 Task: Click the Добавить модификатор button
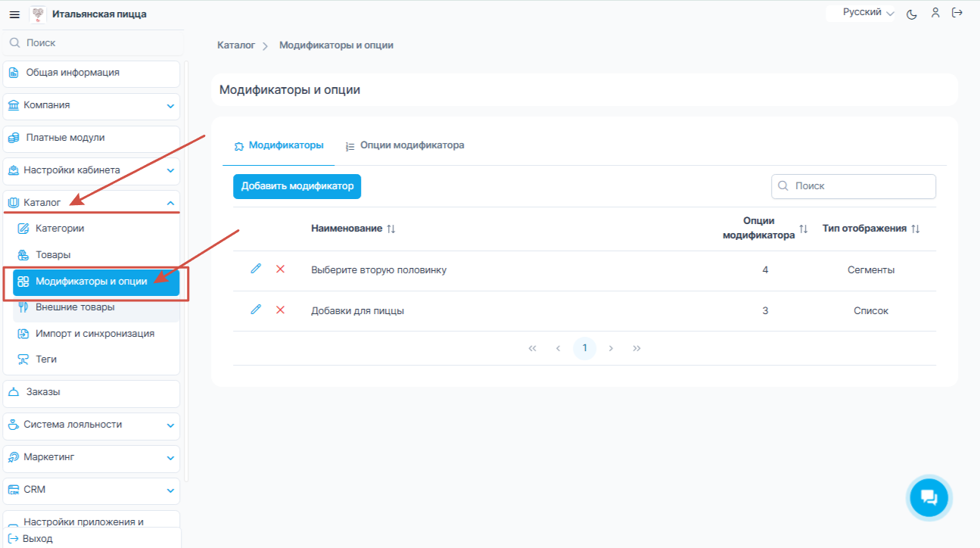coord(297,186)
